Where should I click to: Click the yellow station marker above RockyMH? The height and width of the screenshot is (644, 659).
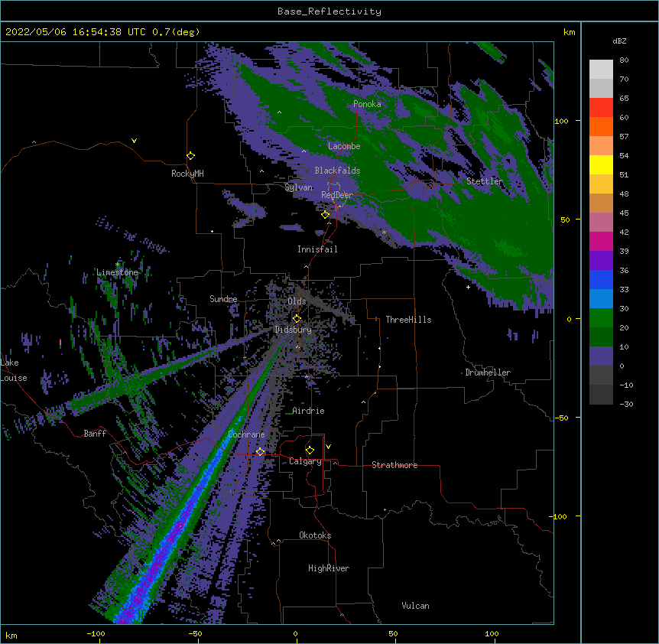pos(191,156)
